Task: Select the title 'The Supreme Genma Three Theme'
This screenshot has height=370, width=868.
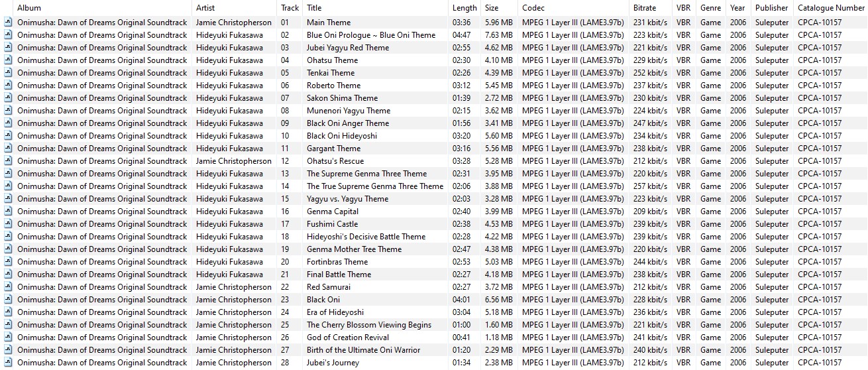Action: (367, 174)
